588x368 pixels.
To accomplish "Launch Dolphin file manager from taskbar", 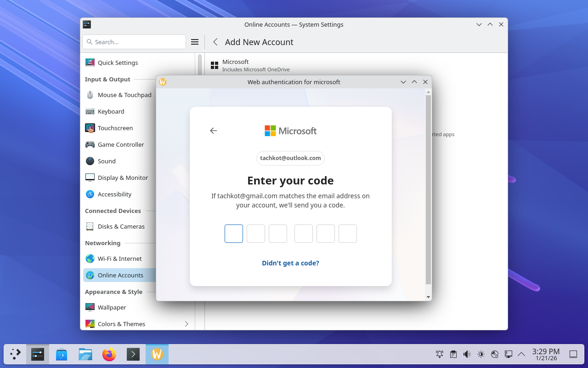I will (x=85, y=354).
